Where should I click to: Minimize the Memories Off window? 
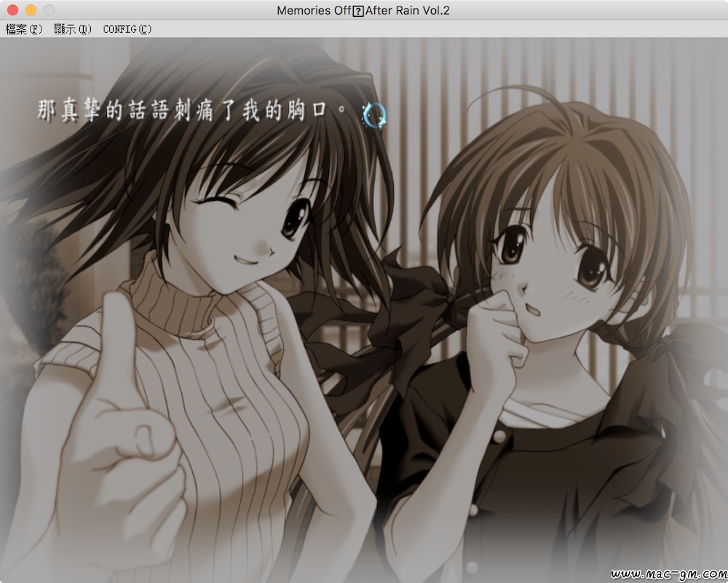(31, 9)
